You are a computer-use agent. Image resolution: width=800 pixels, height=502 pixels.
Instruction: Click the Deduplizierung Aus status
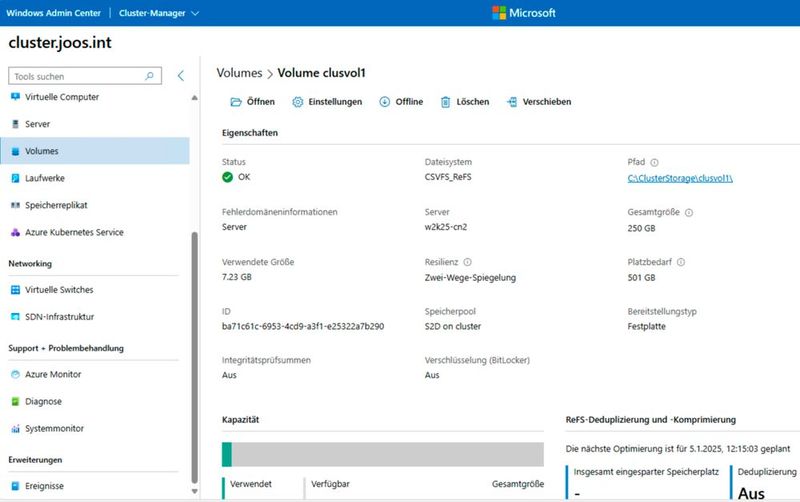click(x=751, y=493)
